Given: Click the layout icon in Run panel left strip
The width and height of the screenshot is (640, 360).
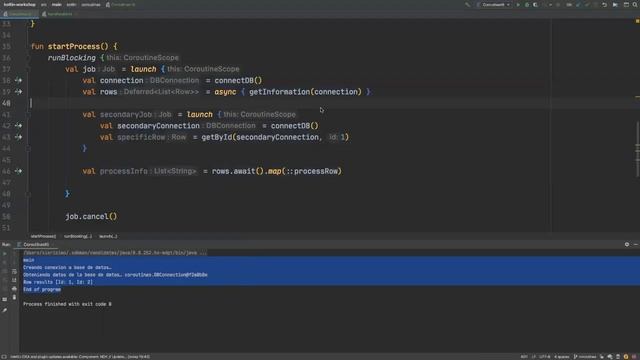Looking at the screenshot, I should point(5,299).
